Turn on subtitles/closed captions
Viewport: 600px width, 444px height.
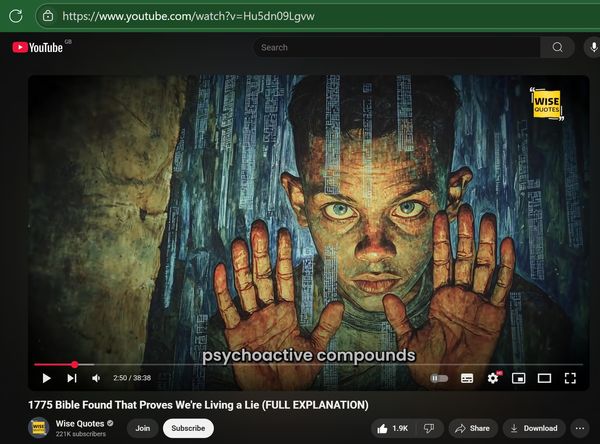tap(467, 378)
